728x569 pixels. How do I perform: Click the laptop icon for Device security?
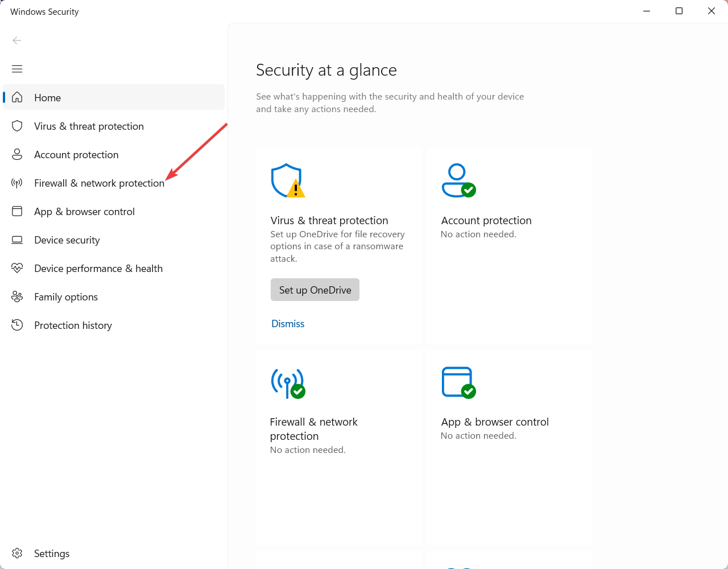coord(17,240)
